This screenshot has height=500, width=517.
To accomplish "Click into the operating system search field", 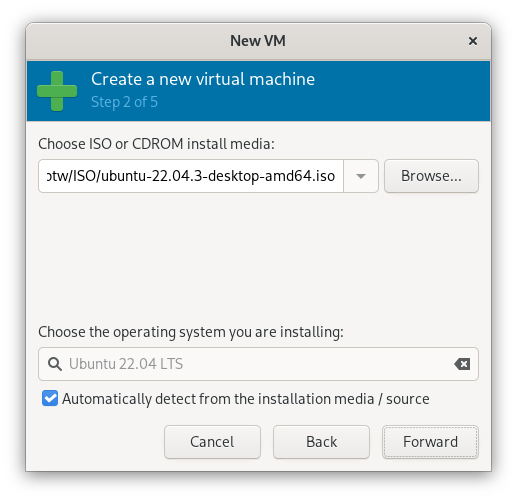I will coord(258,364).
